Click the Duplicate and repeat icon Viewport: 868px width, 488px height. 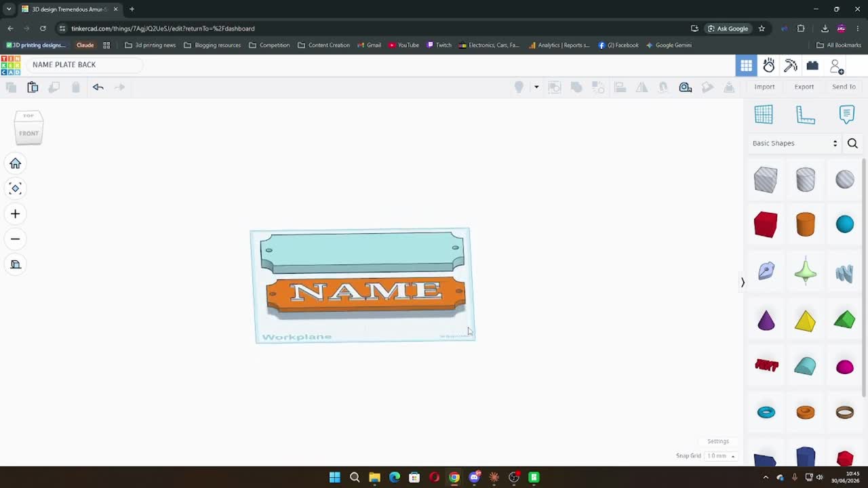54,87
